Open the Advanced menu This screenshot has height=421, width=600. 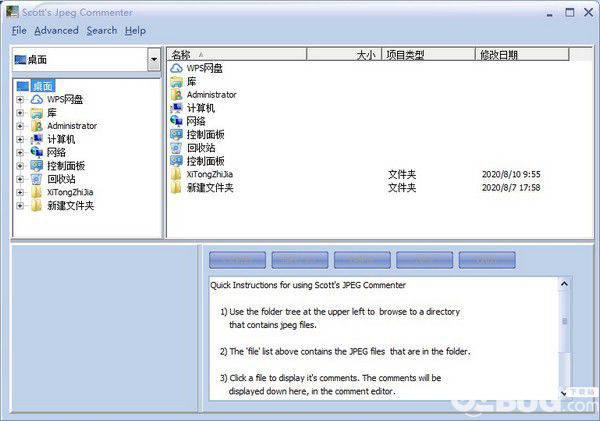coord(56,31)
